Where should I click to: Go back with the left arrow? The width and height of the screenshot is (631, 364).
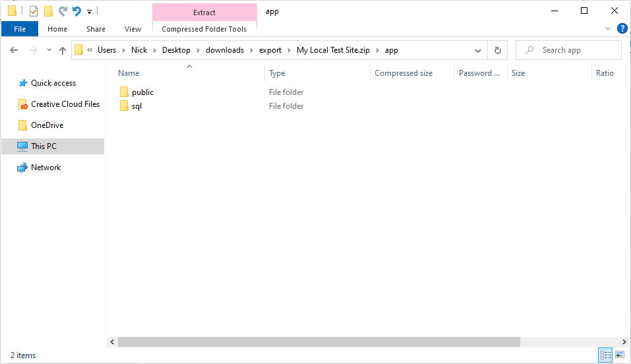14,50
